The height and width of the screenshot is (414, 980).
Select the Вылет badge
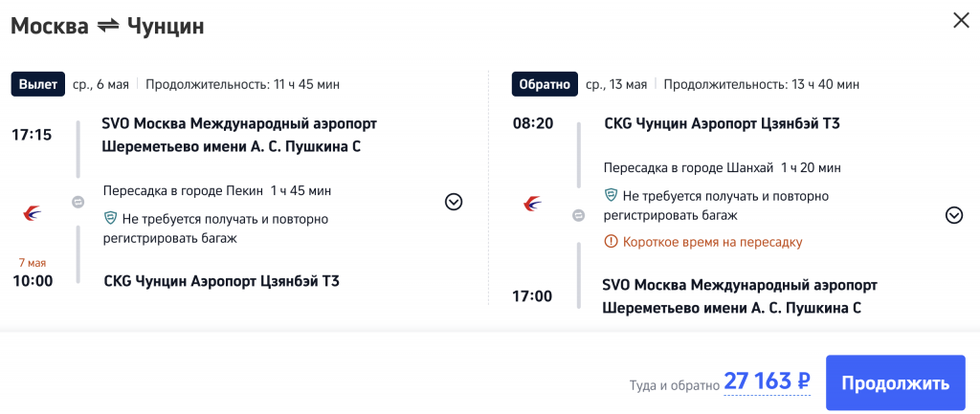pyautogui.click(x=38, y=84)
